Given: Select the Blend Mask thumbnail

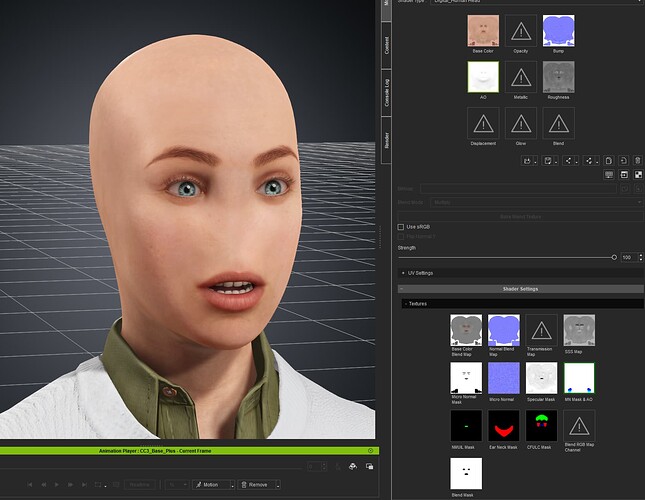Looking at the screenshot, I should (x=466, y=473).
